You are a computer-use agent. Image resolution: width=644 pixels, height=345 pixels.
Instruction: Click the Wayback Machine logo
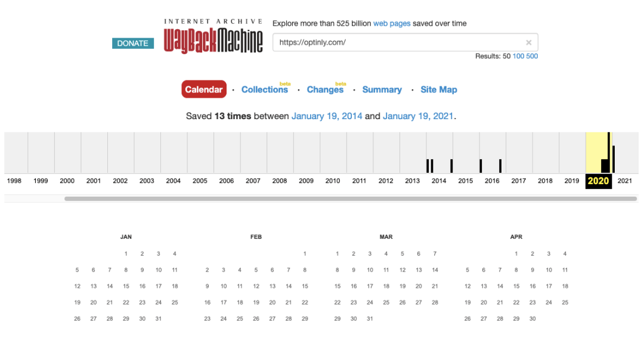213,36
